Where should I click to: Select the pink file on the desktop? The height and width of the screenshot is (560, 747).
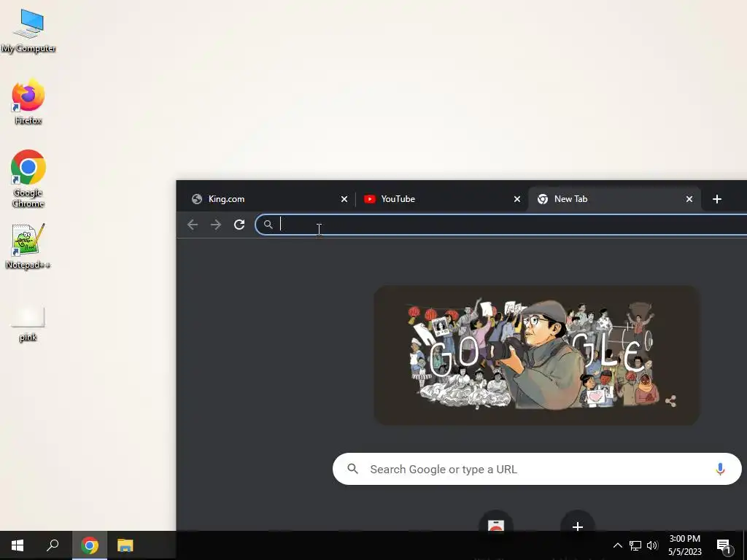pos(28,324)
